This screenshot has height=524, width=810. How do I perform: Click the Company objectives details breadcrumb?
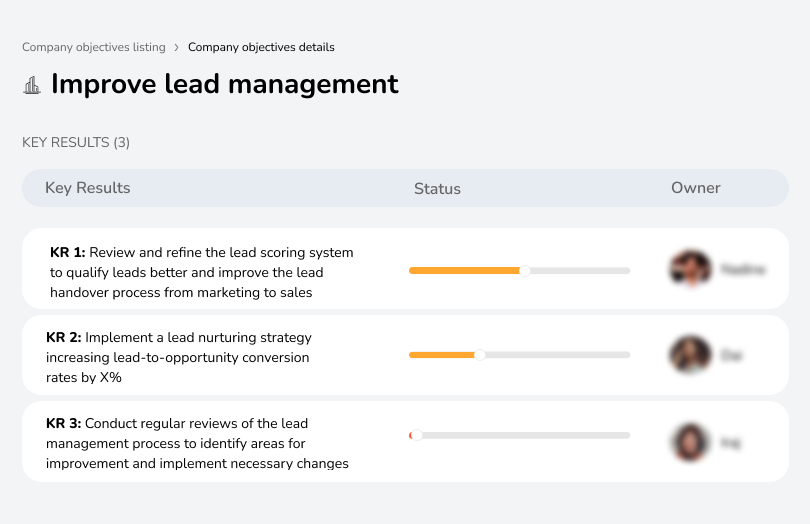coord(261,47)
